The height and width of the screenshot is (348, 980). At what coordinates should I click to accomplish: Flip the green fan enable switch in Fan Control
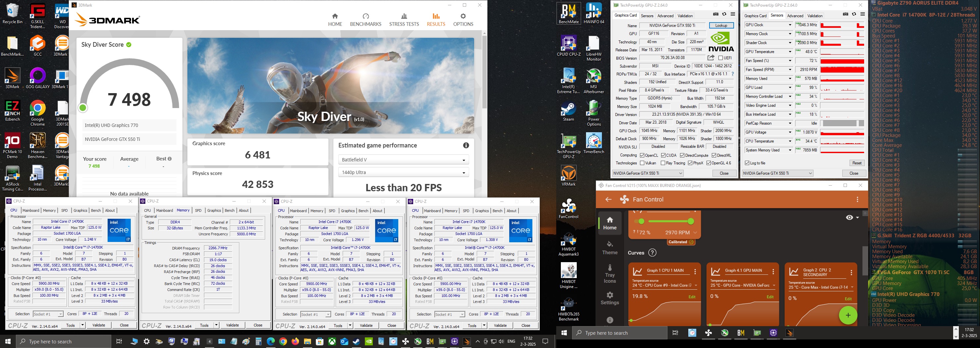tap(639, 221)
